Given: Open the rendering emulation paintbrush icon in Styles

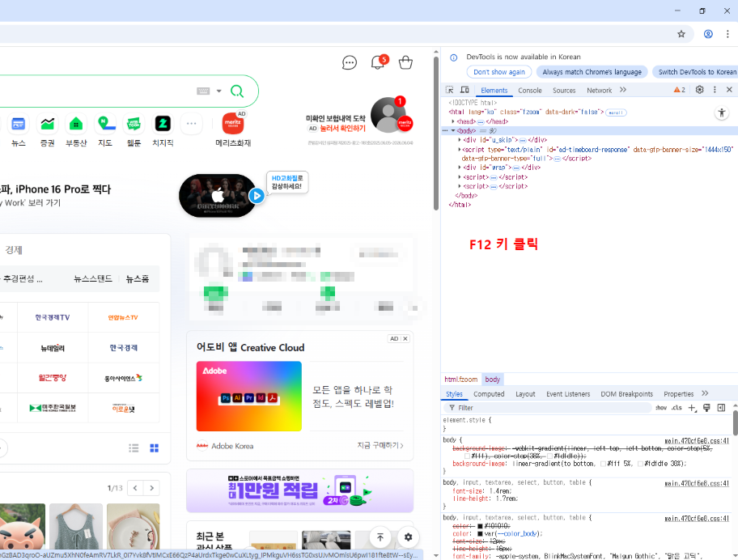Looking at the screenshot, I should (706, 408).
